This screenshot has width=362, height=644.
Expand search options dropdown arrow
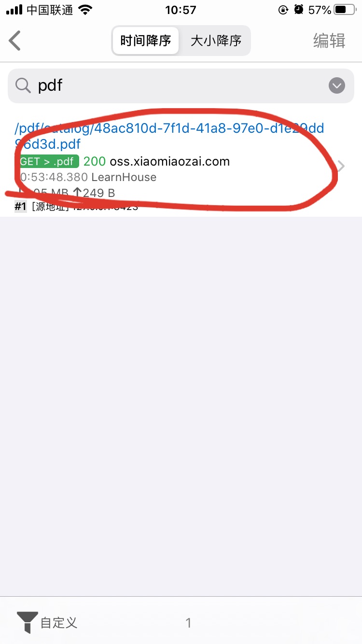pyautogui.click(x=337, y=86)
